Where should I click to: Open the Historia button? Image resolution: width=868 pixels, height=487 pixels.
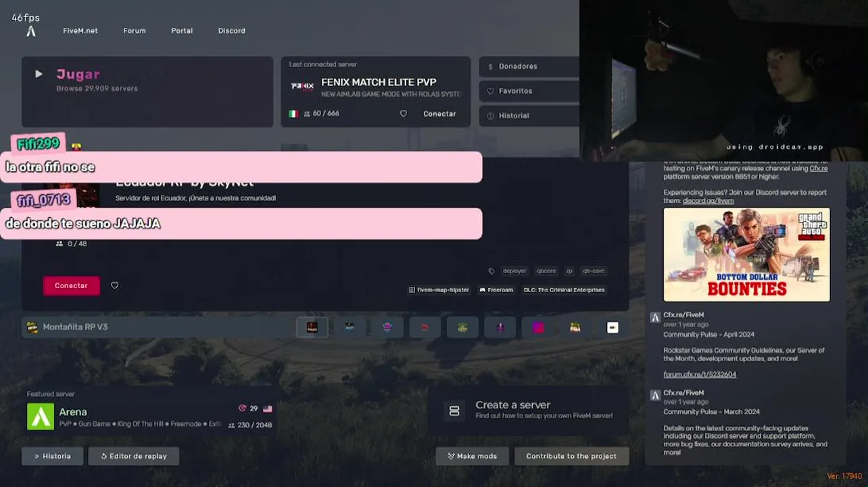[52, 456]
